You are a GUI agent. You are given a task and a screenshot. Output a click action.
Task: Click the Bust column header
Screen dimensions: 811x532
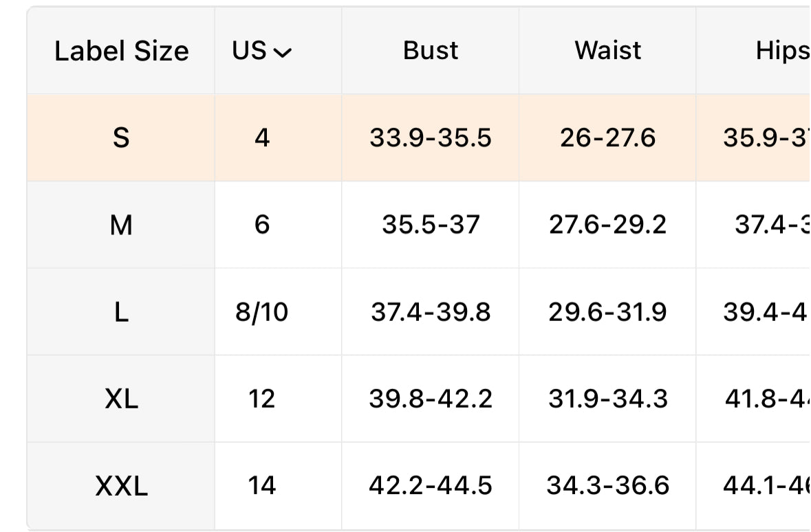[431, 51]
